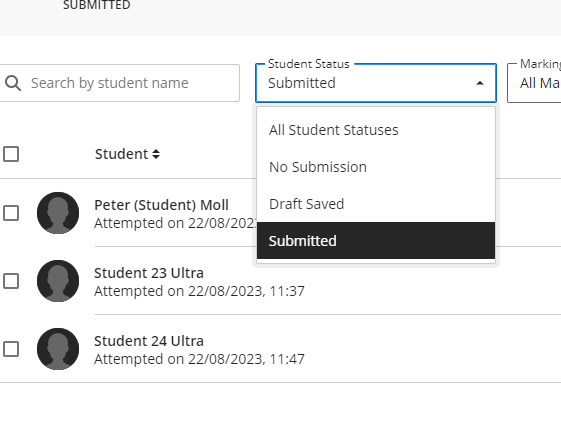561x427 pixels.
Task: Open Student 23 Ultra's submission
Action: point(149,273)
